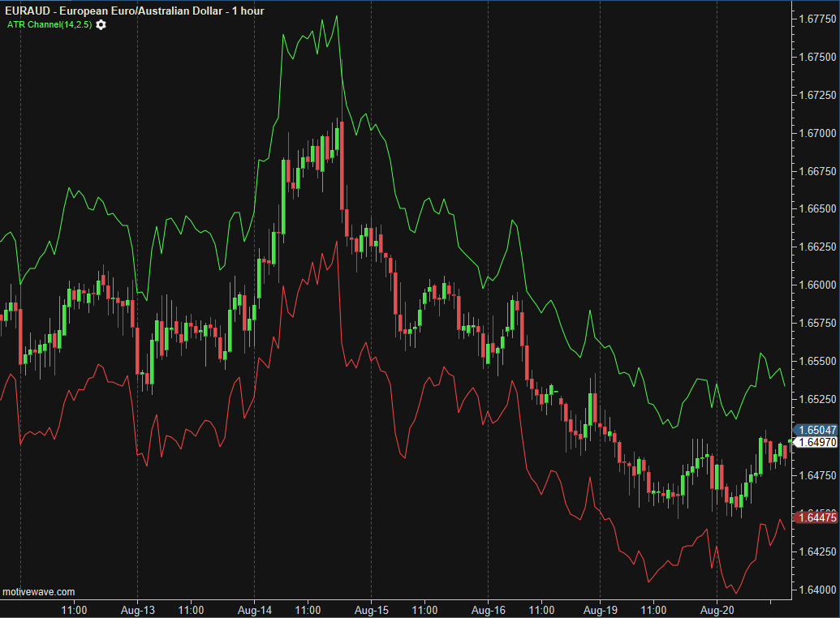Click the Aug-16 date on time axis
Viewport: 840px width, 618px height.
tap(488, 610)
